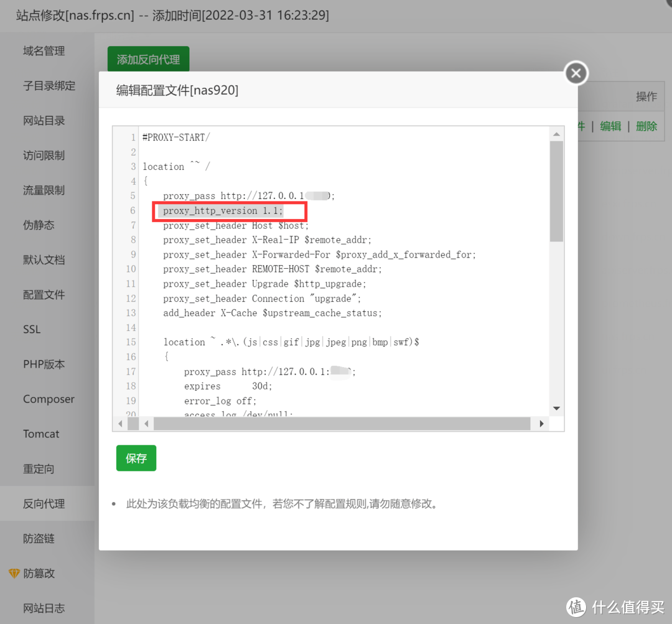
Task: Open the 默认文档 section
Action: point(44,259)
